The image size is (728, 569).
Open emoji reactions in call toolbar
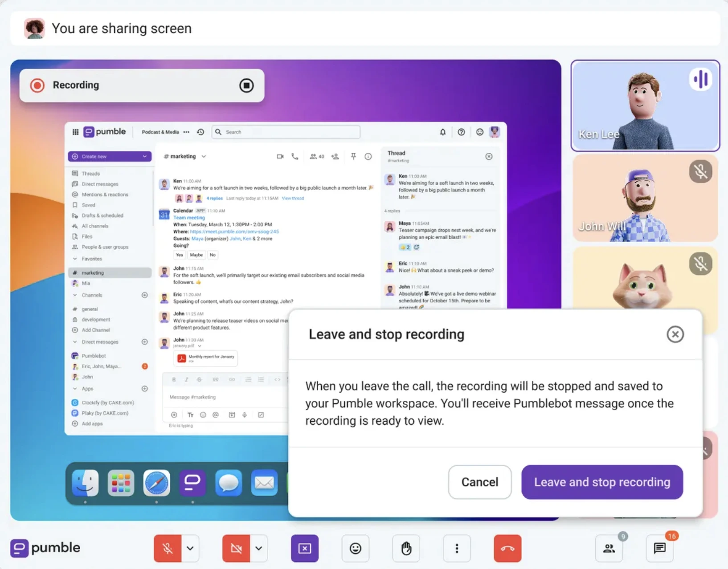[x=356, y=548]
